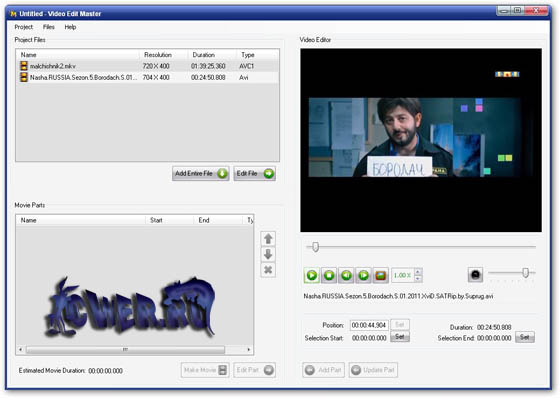Screen dimensions: 560x398
Task: Mute audio with the speaker icon
Action: pyautogui.click(x=475, y=274)
